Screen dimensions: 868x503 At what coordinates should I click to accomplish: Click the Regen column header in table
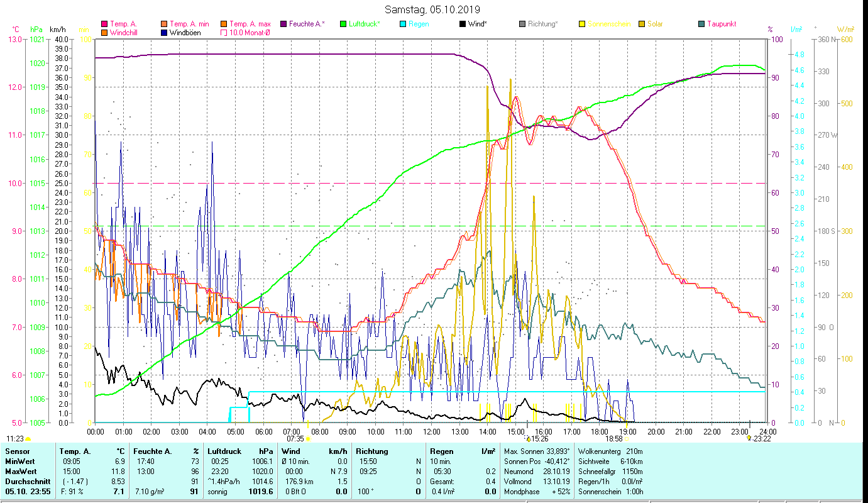pos(442,451)
